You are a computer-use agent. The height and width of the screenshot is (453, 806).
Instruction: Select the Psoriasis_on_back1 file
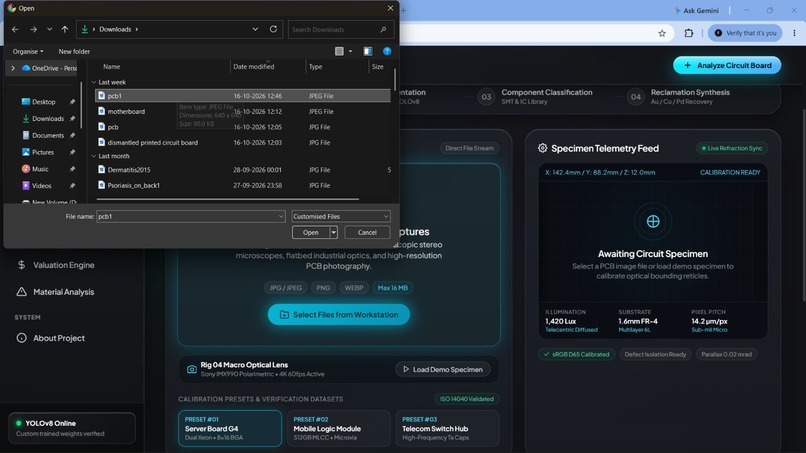pos(243,185)
